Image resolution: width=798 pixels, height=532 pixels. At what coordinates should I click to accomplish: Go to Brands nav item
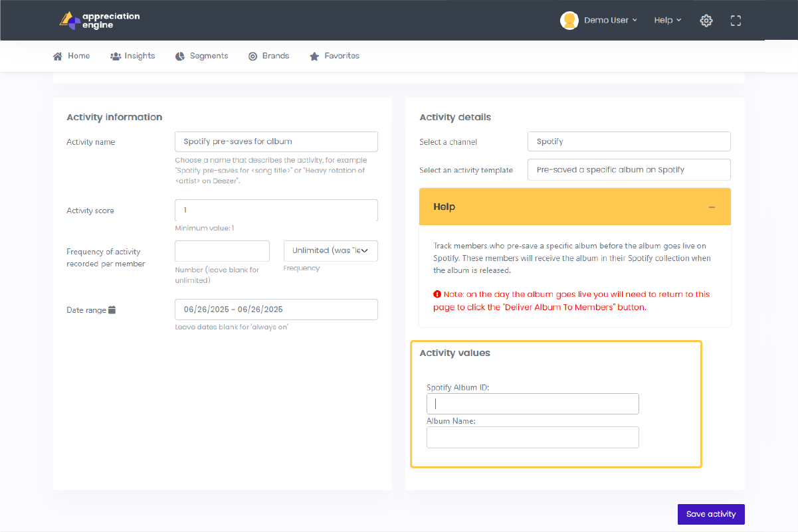(269, 56)
